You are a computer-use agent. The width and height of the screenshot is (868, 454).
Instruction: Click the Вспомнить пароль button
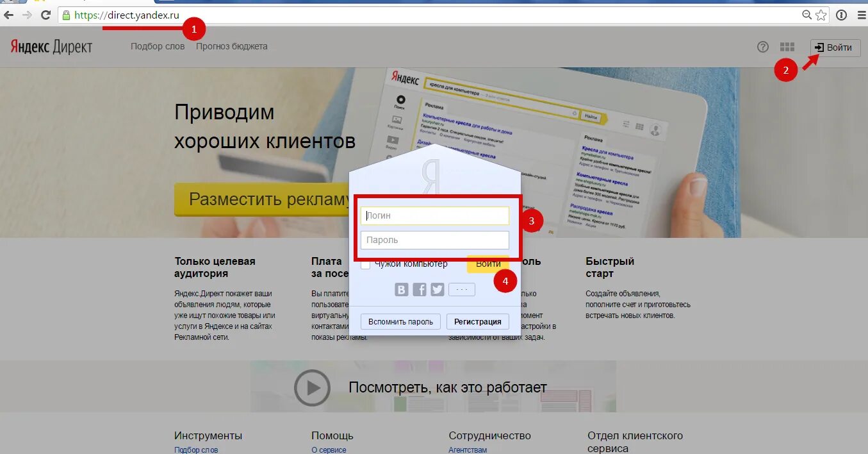[x=401, y=321]
